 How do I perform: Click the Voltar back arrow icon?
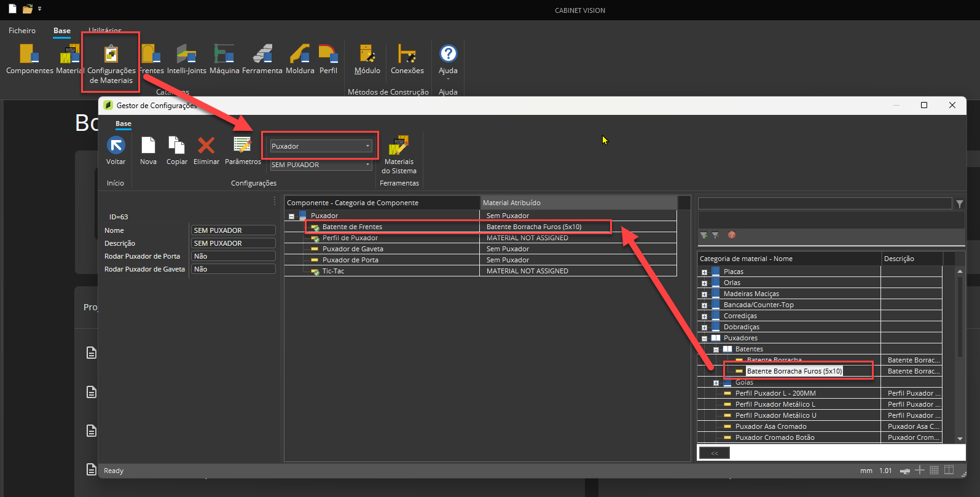[x=116, y=146]
